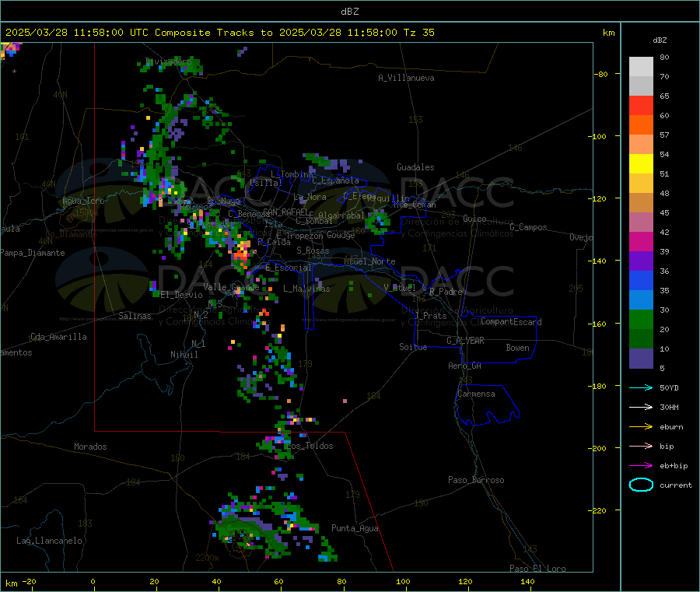Click the Los_Toldos map label
Image resolution: width=700 pixels, height=592 pixels.
click(x=310, y=446)
